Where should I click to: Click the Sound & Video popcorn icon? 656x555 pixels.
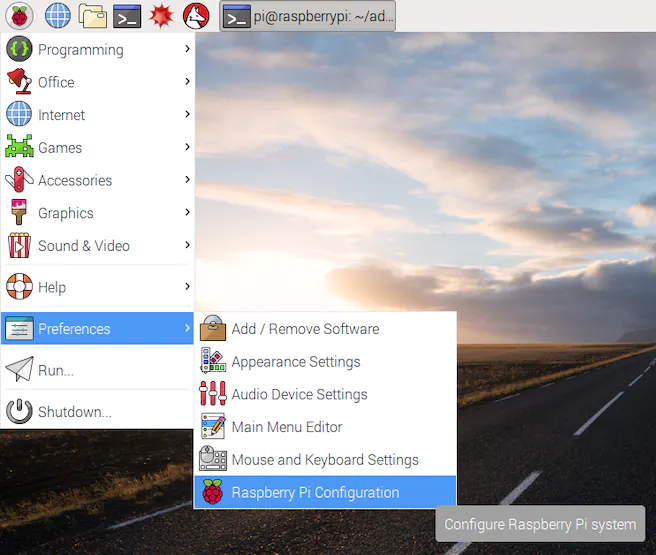coord(19,245)
